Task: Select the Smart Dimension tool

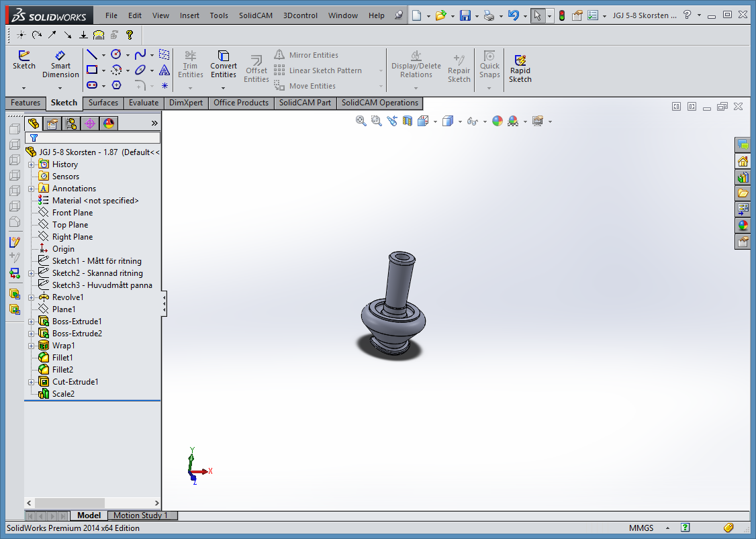Action: 60,64
